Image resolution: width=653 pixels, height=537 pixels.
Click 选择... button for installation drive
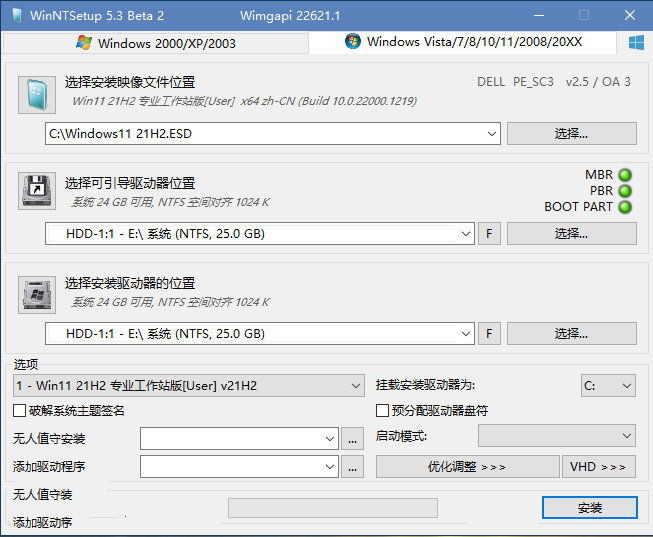pos(571,334)
